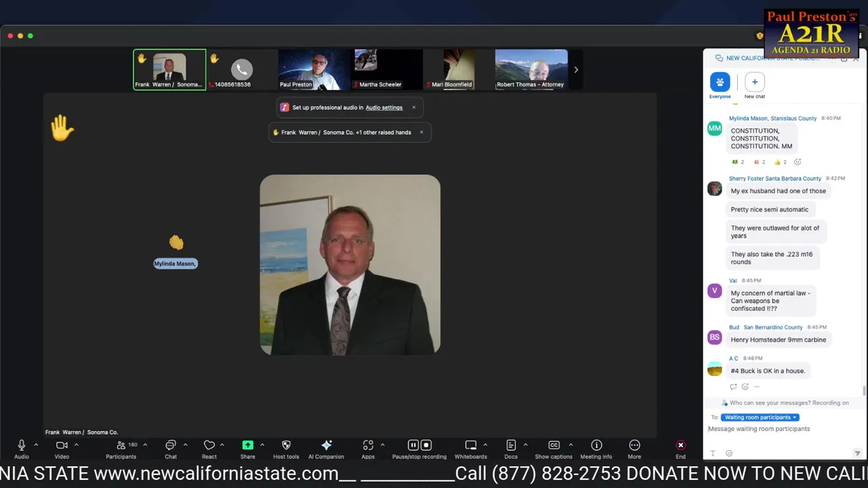The height and width of the screenshot is (488, 868).
Task: Launch AI Companion
Action: [326, 449]
